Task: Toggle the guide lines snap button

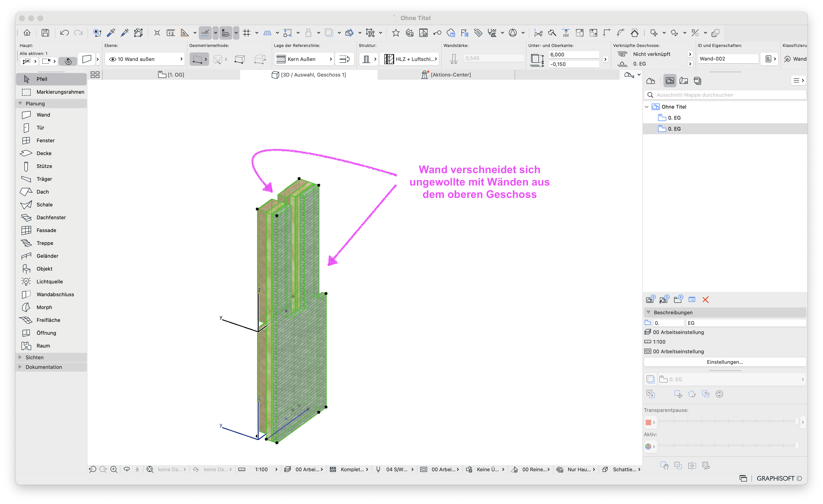Action: [206, 33]
